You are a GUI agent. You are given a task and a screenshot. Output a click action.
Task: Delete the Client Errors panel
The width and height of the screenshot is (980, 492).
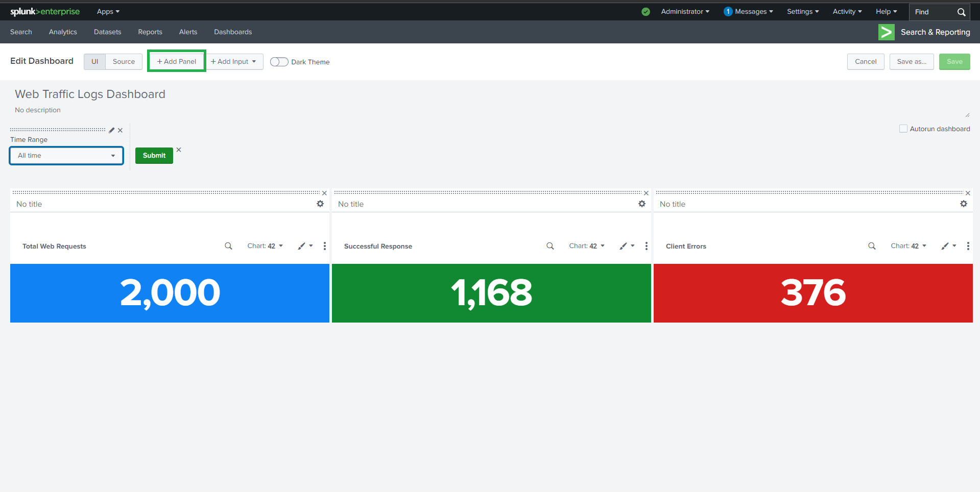pos(968,193)
